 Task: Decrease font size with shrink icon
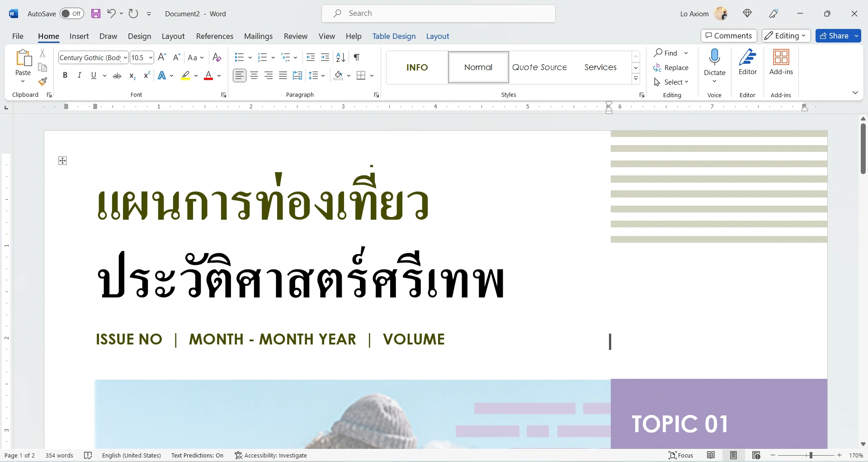(177, 57)
